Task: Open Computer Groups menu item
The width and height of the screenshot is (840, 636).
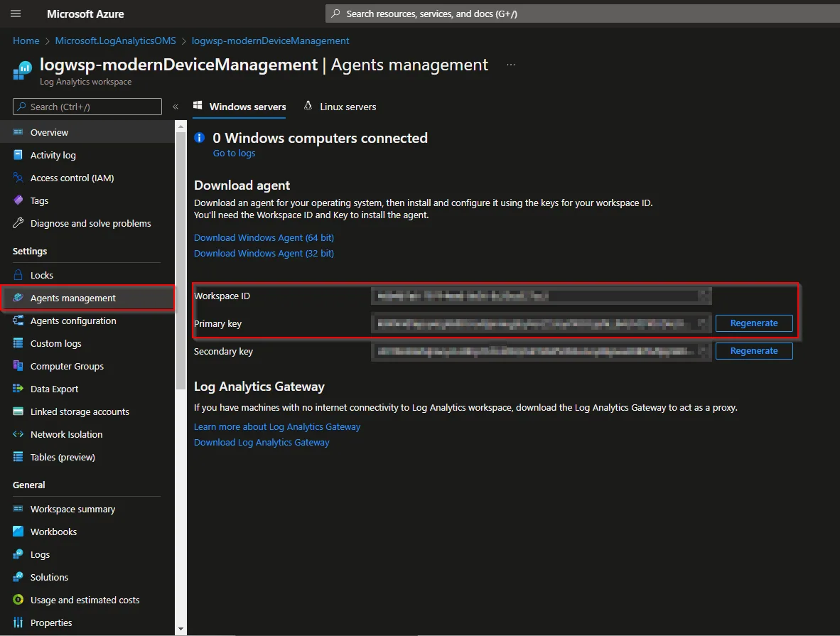Action: [x=87, y=366]
